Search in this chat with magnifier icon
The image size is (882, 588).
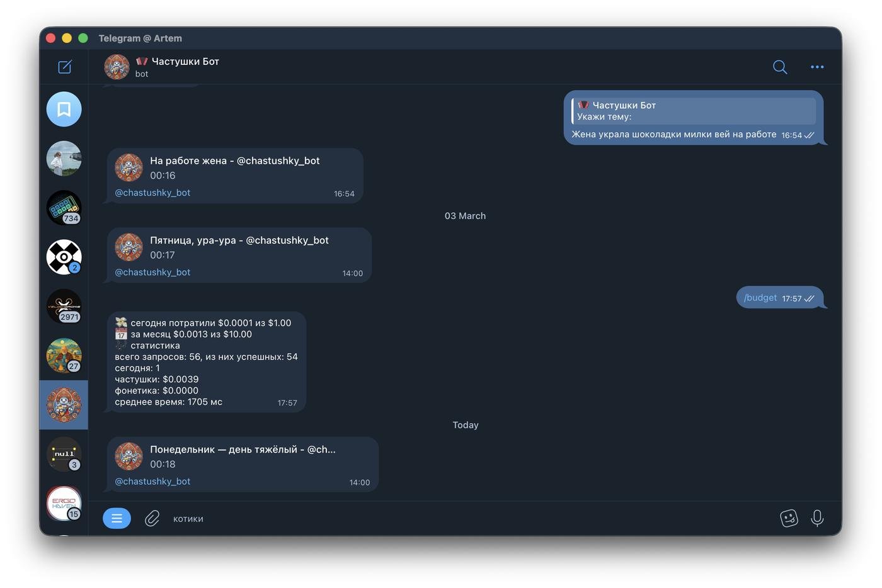(x=779, y=67)
